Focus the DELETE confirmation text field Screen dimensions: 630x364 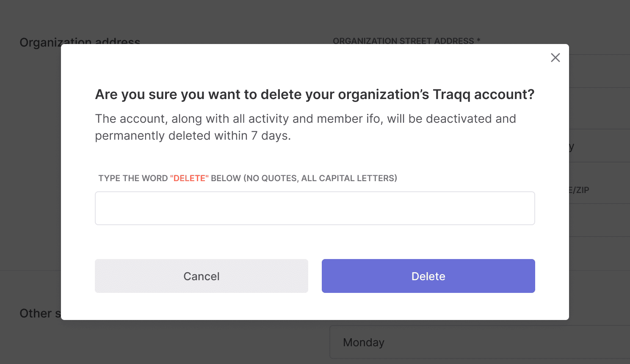pyautogui.click(x=315, y=208)
